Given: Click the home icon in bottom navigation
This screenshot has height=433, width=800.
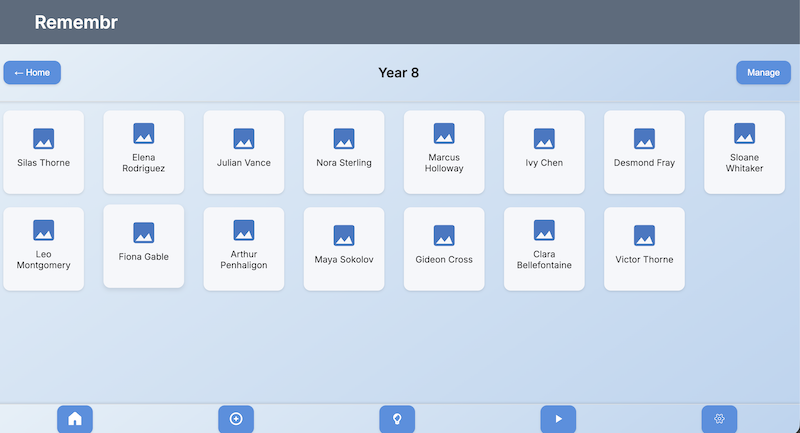Looking at the screenshot, I should click(75, 419).
